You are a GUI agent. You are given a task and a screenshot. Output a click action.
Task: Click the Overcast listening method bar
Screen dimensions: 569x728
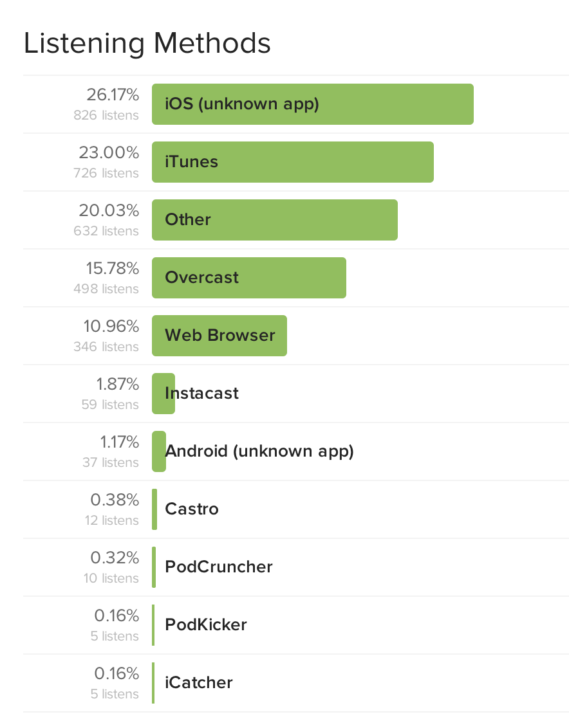(248, 278)
